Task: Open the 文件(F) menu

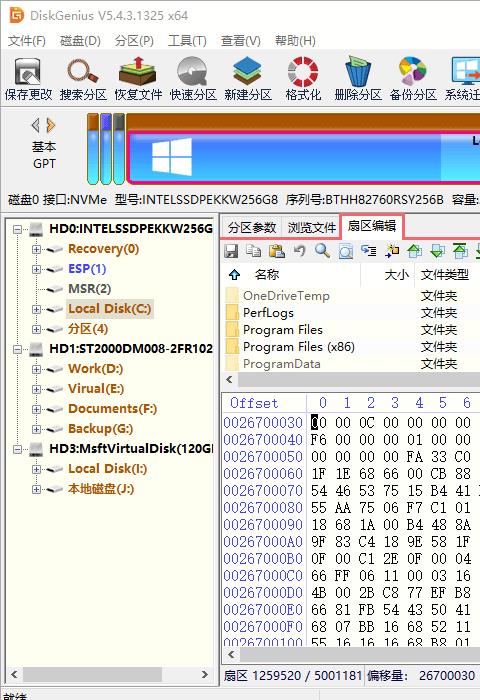Action: pyautogui.click(x=27, y=41)
